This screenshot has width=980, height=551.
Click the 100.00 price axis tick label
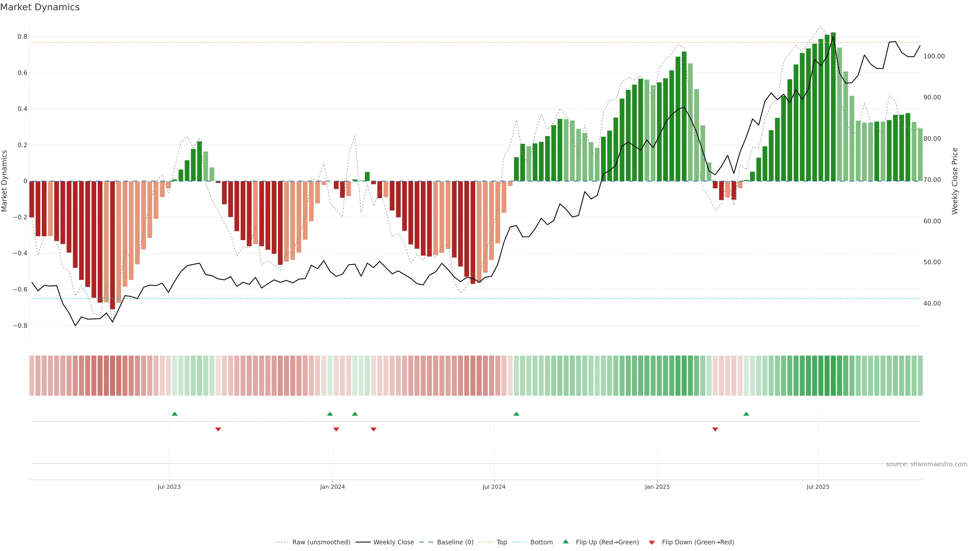coord(934,56)
